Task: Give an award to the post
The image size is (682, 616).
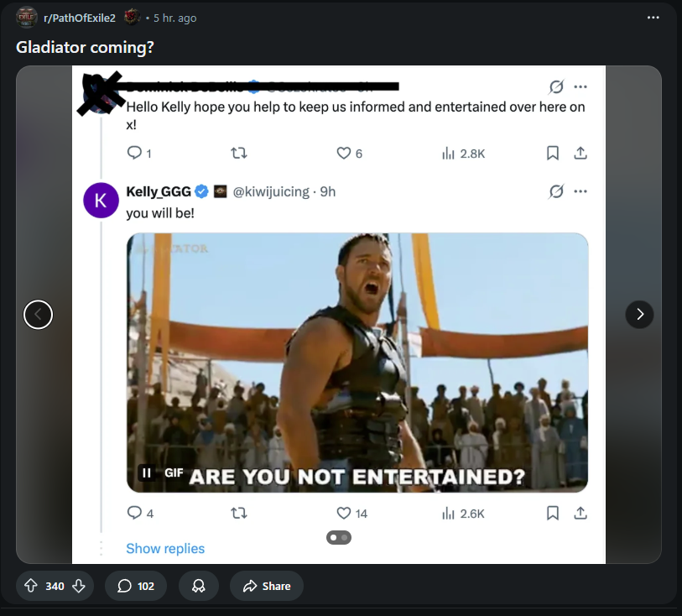Action: (x=199, y=586)
